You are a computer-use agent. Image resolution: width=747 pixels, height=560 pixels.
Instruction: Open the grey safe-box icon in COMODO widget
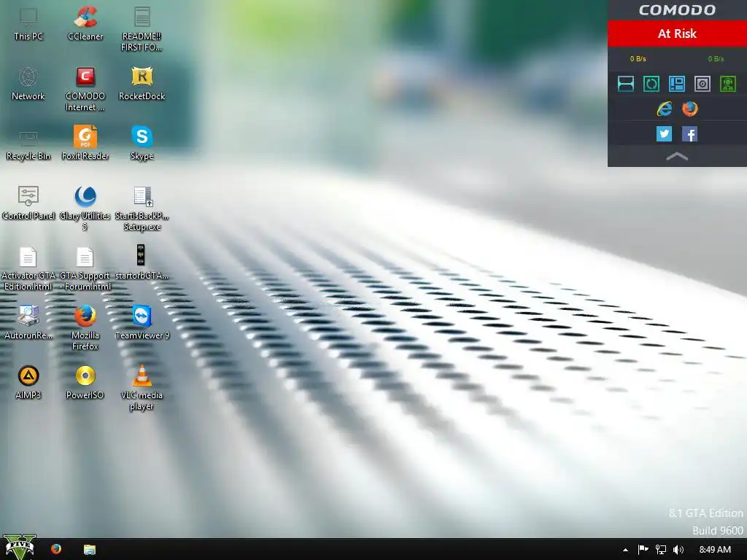tap(703, 84)
